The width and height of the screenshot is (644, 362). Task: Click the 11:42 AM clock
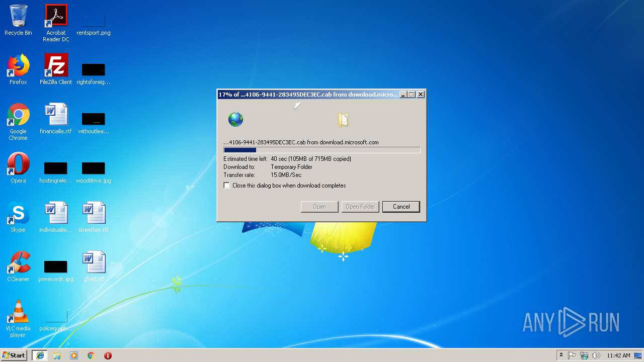[618, 355]
